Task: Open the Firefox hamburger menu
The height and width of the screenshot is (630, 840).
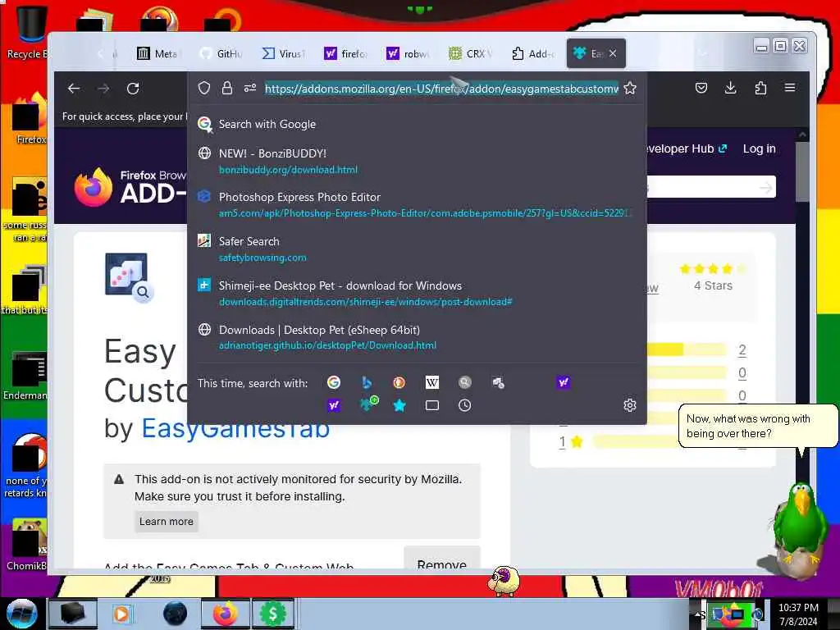Action: [790, 88]
